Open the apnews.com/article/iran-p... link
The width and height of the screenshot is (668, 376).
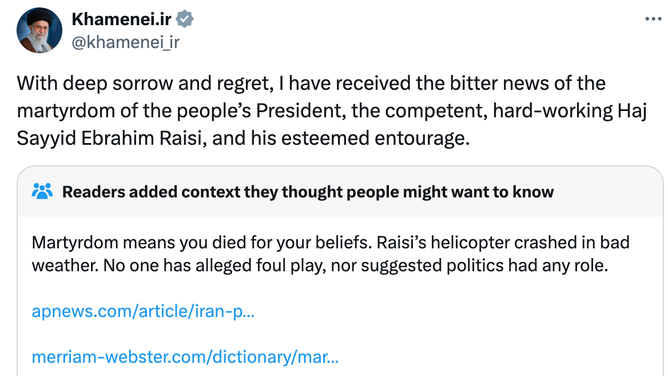[x=143, y=311]
